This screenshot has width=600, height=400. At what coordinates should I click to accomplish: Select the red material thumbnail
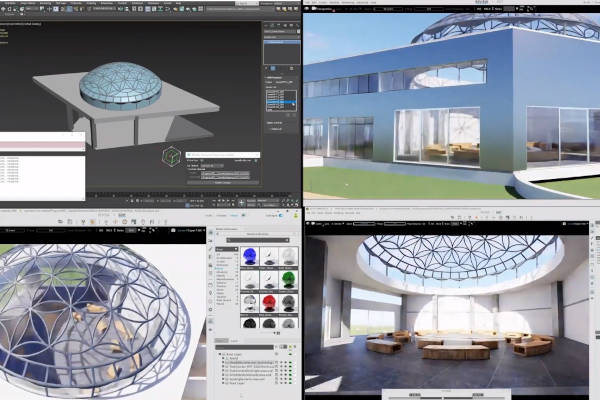tap(269, 304)
